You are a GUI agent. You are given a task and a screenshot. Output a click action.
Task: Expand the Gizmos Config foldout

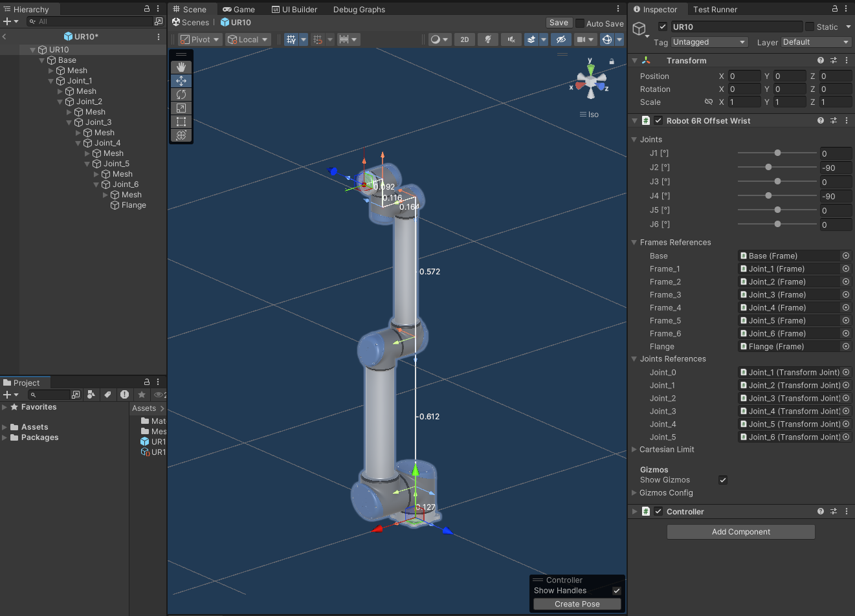pos(634,493)
